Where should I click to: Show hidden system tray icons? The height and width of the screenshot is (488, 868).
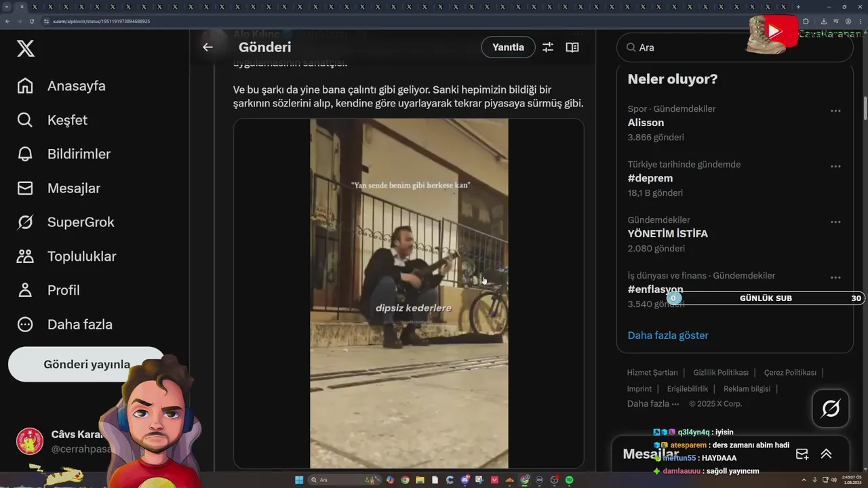(x=804, y=480)
